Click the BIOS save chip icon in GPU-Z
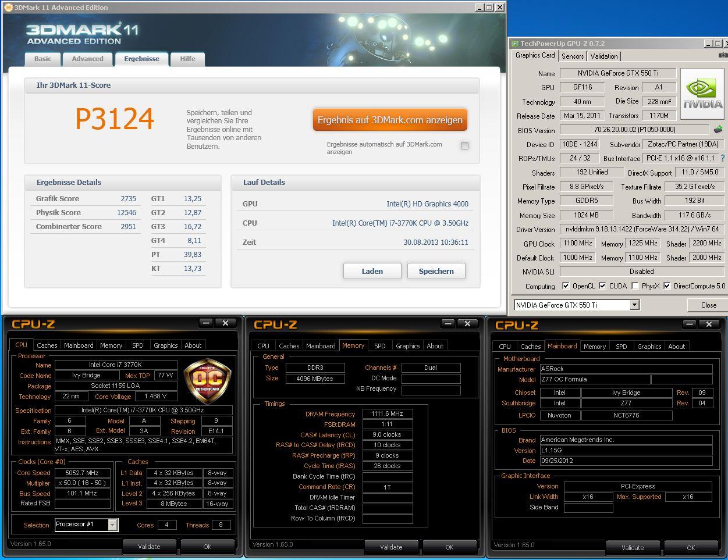This screenshot has width=728, height=560. point(718,130)
